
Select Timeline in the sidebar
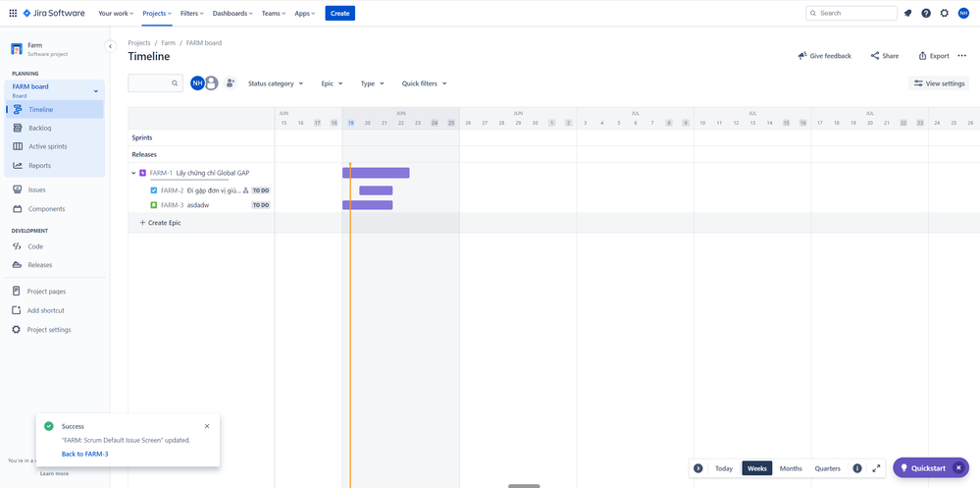55,110
